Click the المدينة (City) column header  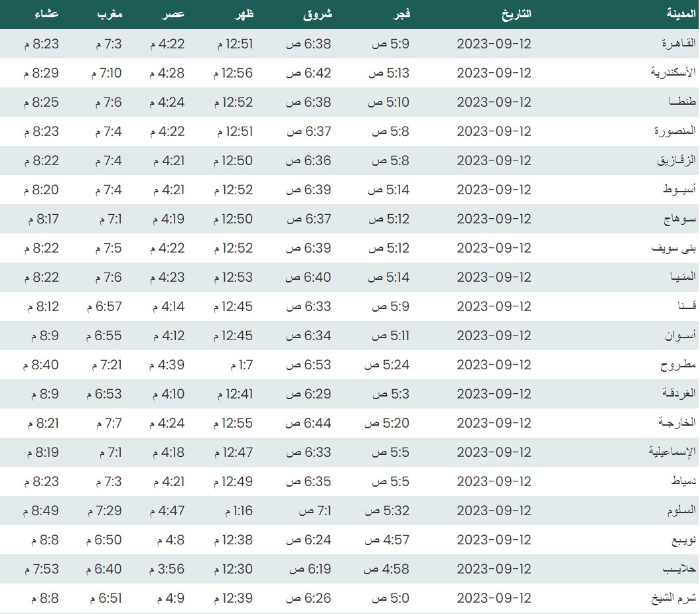pyautogui.click(x=681, y=14)
